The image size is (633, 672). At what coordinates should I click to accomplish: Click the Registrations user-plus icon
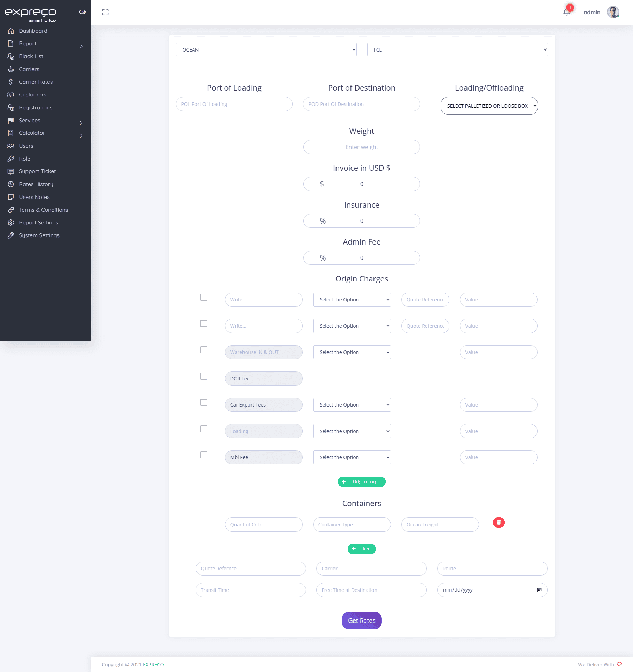coord(11,108)
